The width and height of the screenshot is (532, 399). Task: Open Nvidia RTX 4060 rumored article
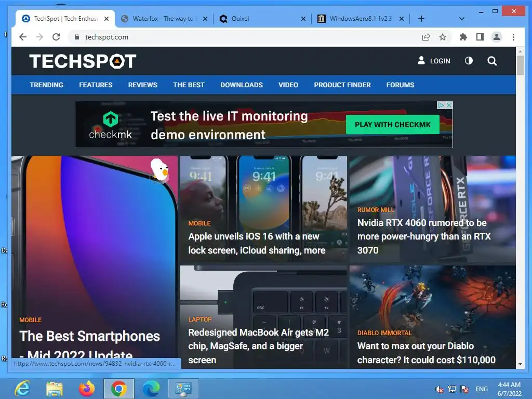coord(424,236)
